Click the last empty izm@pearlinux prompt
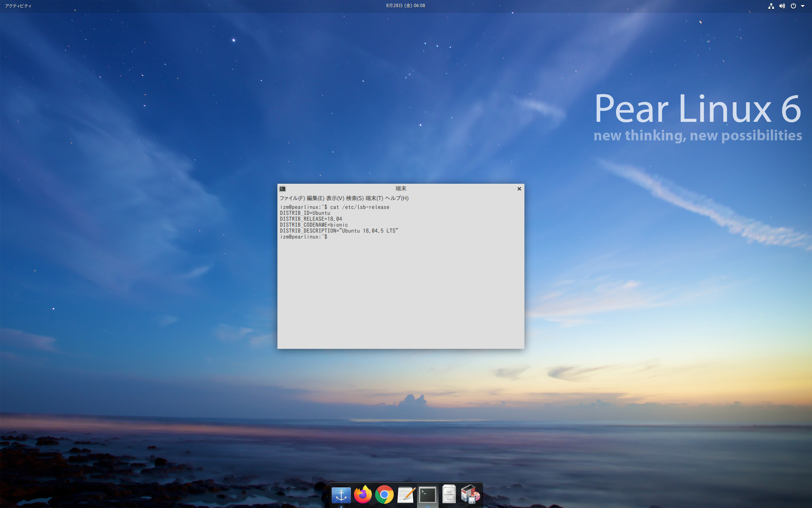Viewport: 812px width, 508px height. [304, 237]
